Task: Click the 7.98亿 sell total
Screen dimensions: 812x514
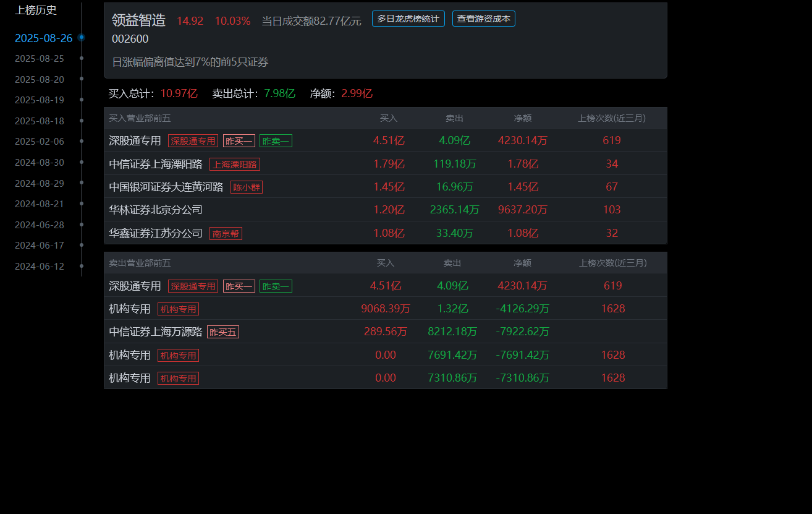Action: click(x=280, y=94)
